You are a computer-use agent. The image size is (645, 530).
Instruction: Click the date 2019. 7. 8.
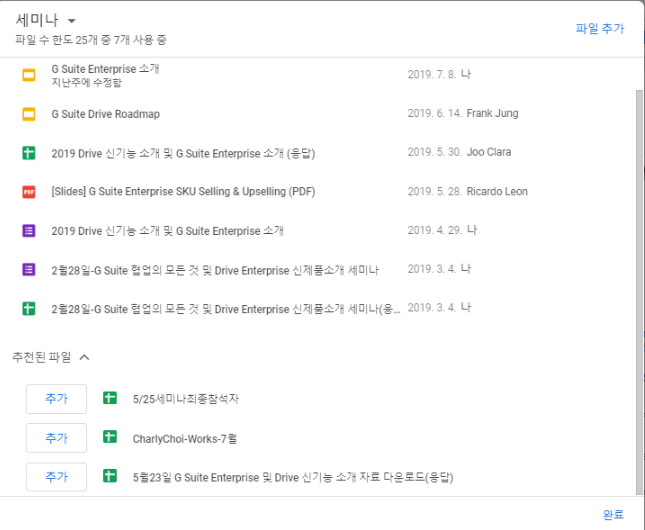[432, 74]
